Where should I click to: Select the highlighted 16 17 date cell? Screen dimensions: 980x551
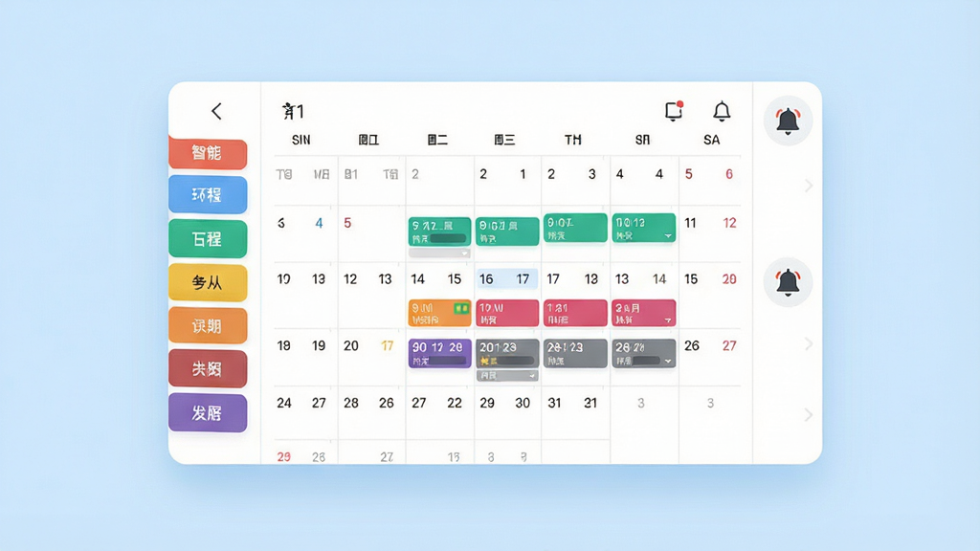(507, 278)
